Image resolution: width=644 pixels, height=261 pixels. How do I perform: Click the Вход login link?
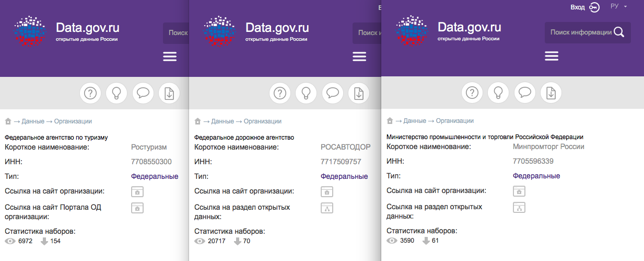coord(578,7)
